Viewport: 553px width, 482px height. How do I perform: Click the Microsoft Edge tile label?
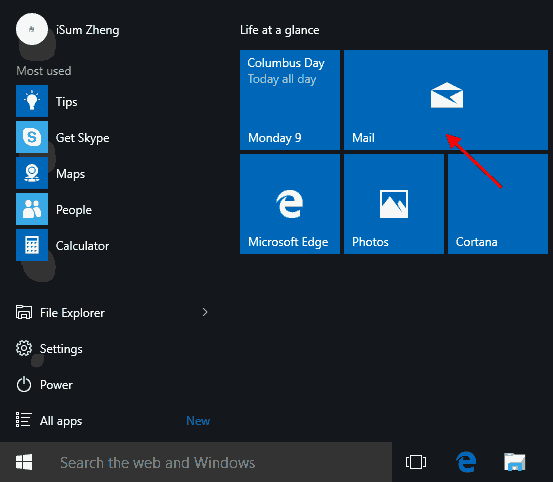point(288,242)
